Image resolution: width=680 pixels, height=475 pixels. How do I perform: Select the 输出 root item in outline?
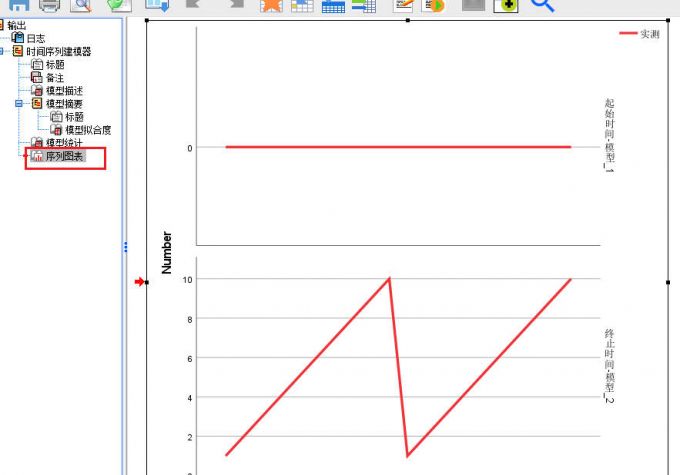pos(17,25)
